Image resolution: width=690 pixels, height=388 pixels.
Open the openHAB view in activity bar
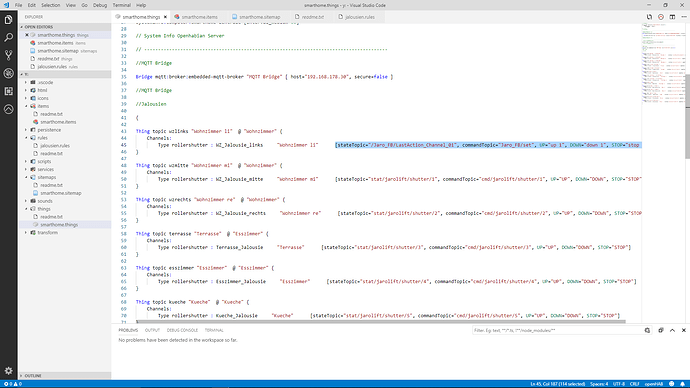pos(8,109)
